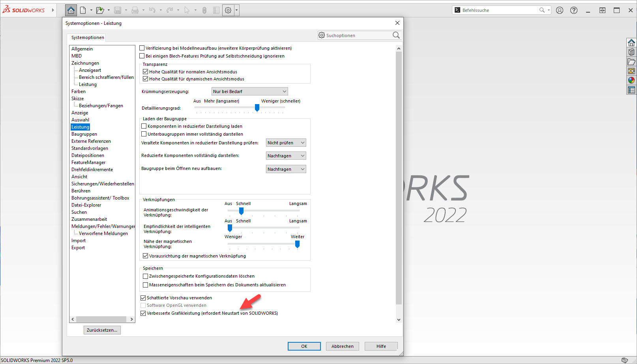
Task: Expand the Options gear dropdown arrow
Action: pos(236,10)
